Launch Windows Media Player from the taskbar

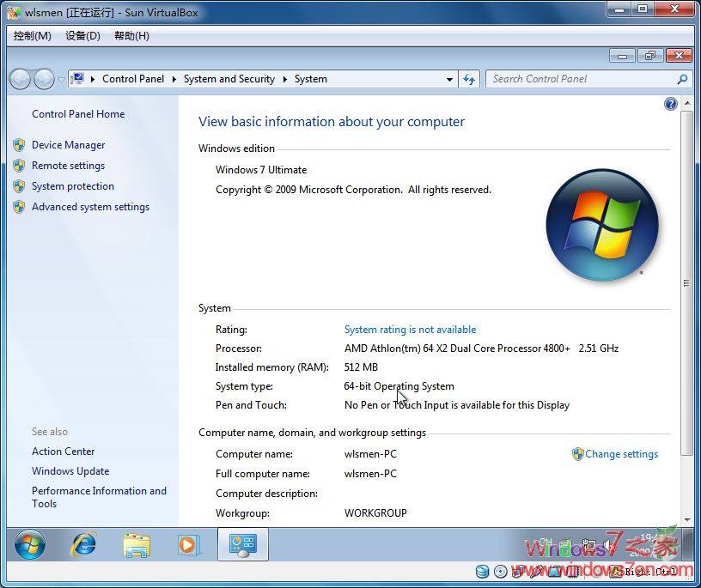(x=189, y=544)
